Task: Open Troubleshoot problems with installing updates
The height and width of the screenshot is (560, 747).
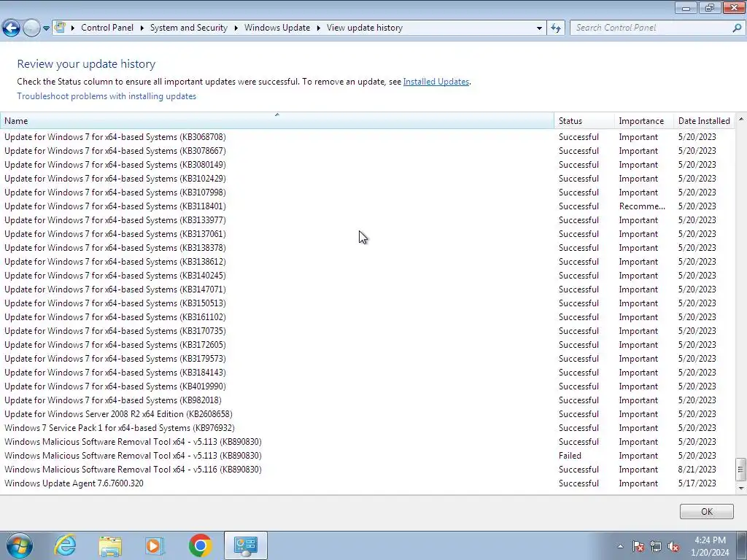Action: pyautogui.click(x=107, y=96)
